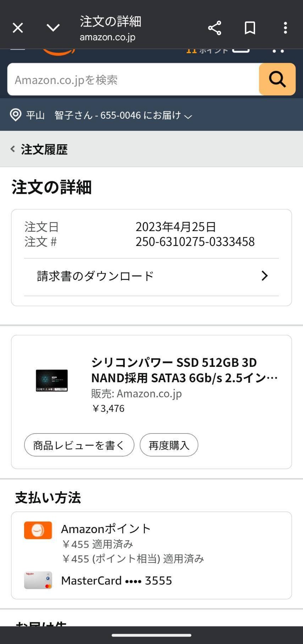Tap the share icon in browser bar
The height and width of the screenshot is (644, 303).
(215, 28)
